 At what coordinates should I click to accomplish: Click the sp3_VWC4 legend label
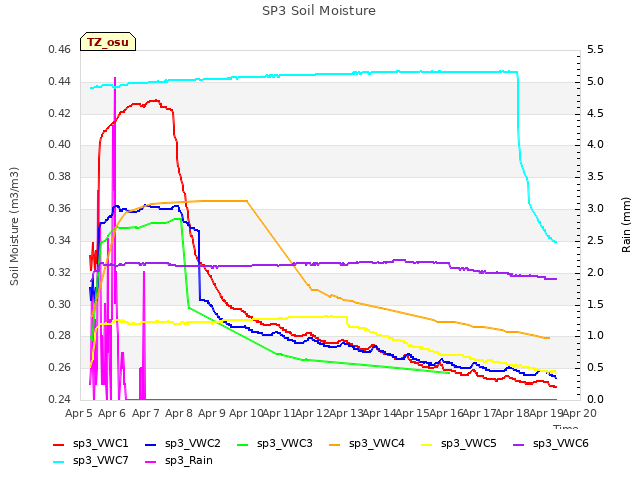click(x=377, y=443)
